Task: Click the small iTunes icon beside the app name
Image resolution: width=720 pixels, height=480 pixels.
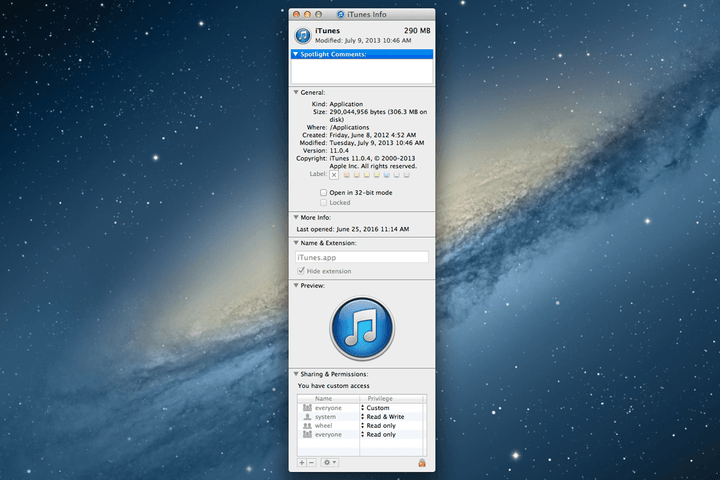Action: click(x=303, y=35)
